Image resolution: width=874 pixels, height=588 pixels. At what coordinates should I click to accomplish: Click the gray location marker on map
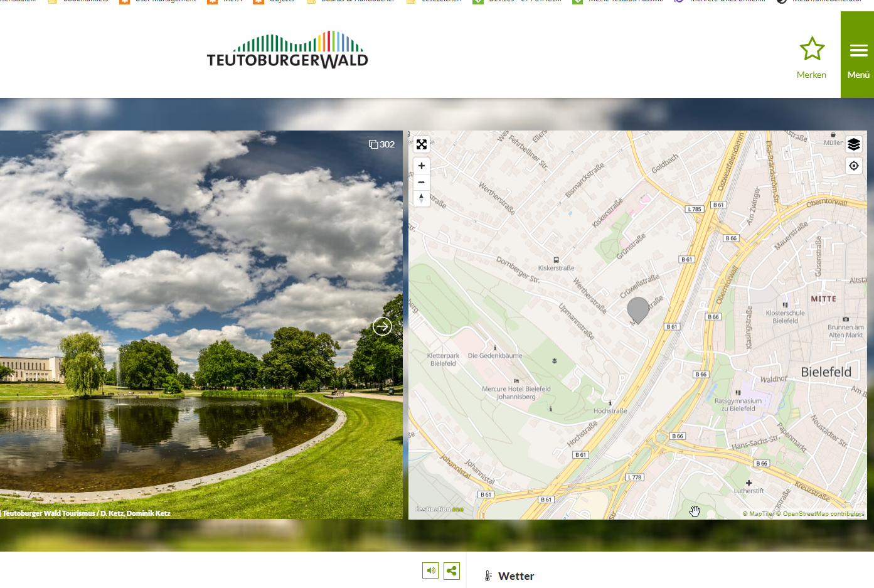[x=638, y=310]
